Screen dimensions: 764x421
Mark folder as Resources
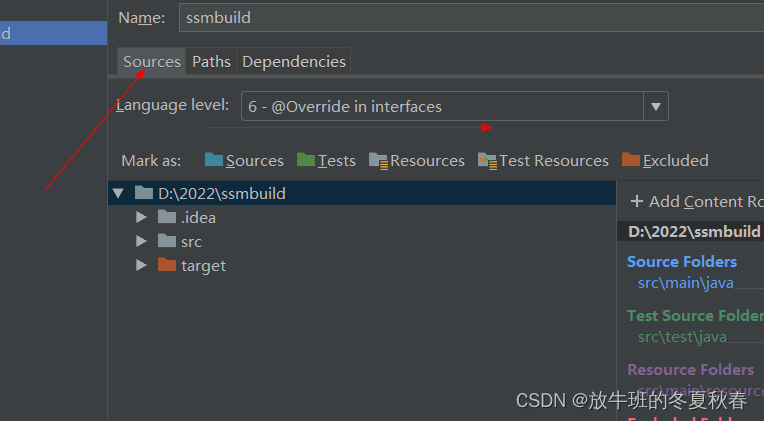click(x=417, y=160)
